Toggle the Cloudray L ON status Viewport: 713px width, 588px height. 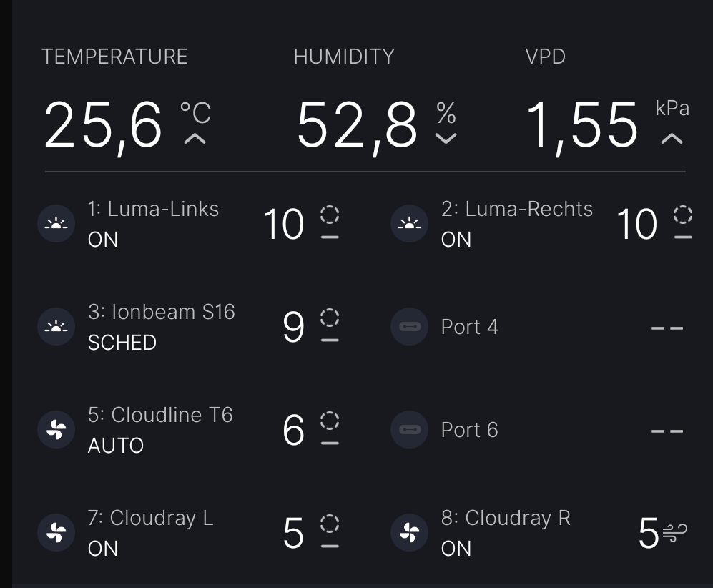[103, 549]
